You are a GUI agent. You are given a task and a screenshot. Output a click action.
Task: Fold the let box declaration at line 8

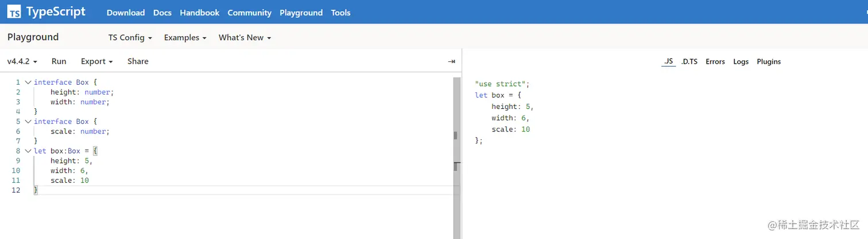28,151
